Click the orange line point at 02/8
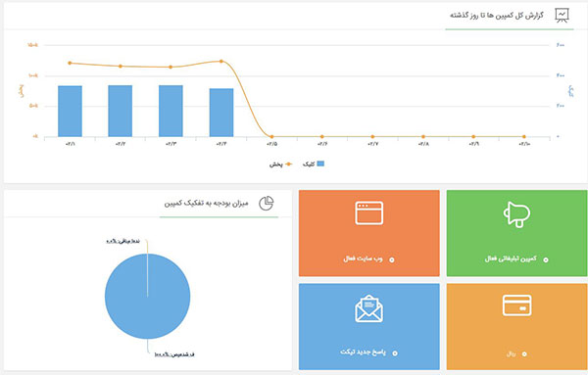 423,137
